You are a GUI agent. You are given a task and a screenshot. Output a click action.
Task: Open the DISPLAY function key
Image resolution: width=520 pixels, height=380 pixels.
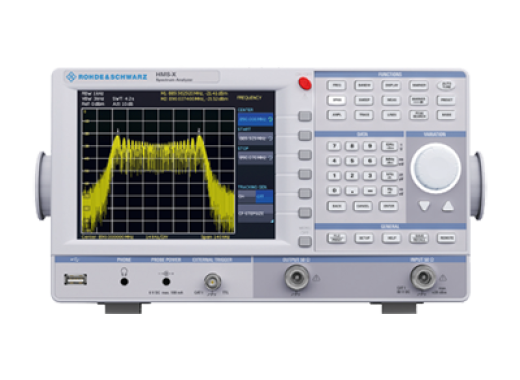[x=391, y=85]
